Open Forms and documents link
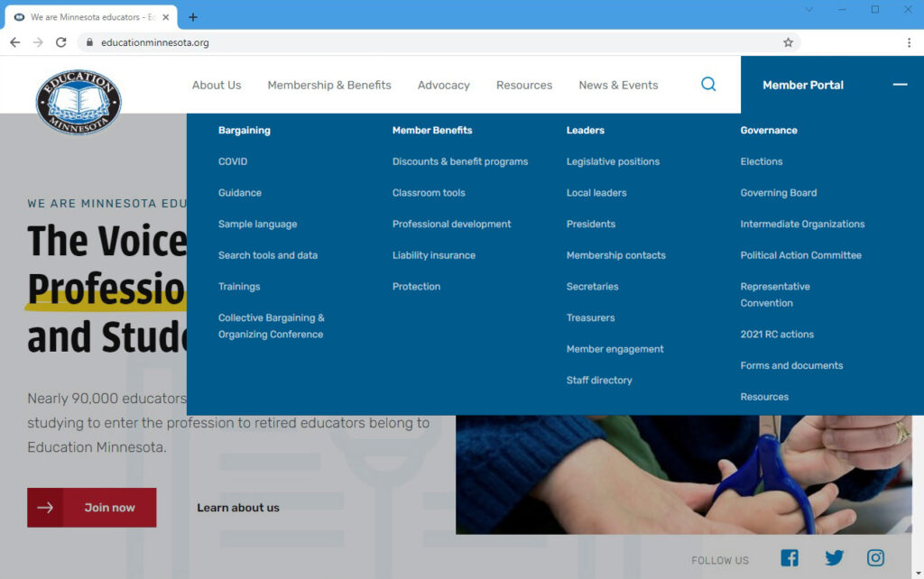Screen dimensions: 924x579 point(791,365)
